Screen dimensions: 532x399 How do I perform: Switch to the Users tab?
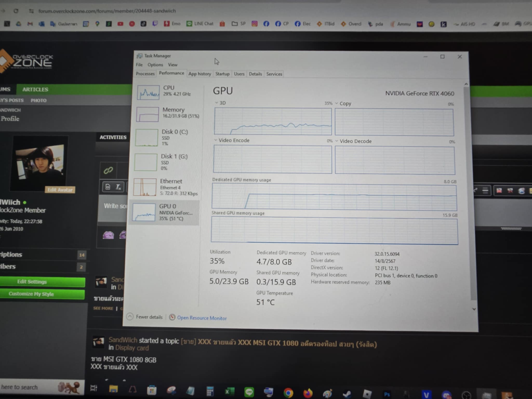pyautogui.click(x=239, y=74)
